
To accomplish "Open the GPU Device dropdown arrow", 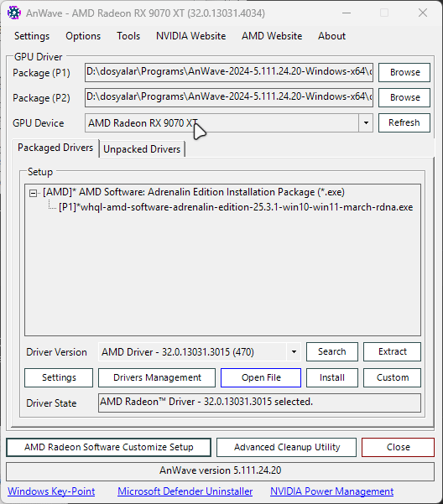I will (x=366, y=122).
